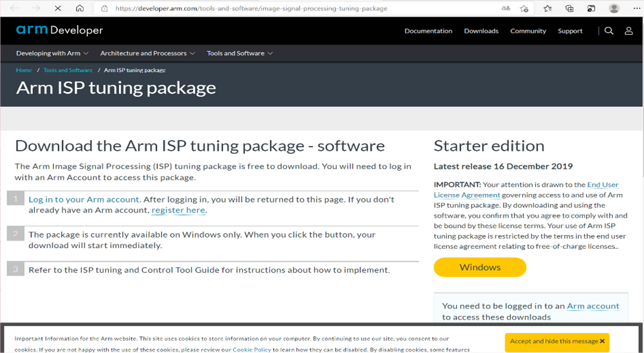The width and height of the screenshot is (644, 353).
Task: Open the browser Collections icon
Action: coord(569,9)
